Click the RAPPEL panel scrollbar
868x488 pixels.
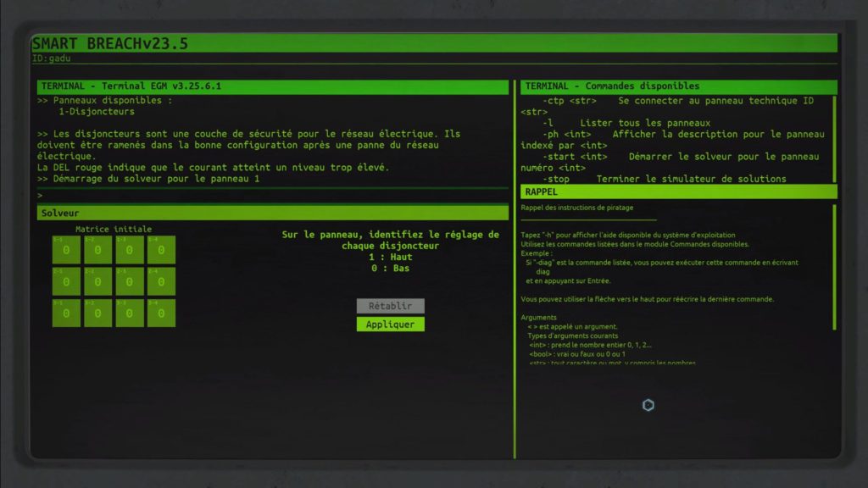point(835,267)
